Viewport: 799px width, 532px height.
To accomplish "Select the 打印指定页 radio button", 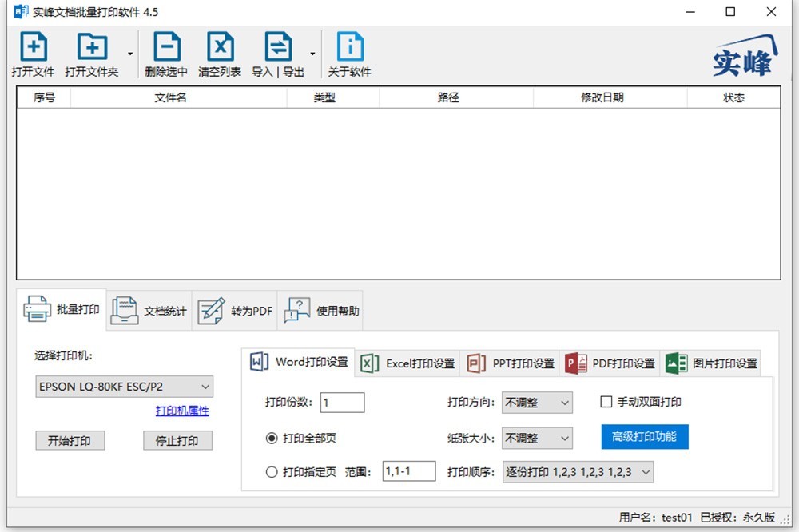I will coord(272,472).
